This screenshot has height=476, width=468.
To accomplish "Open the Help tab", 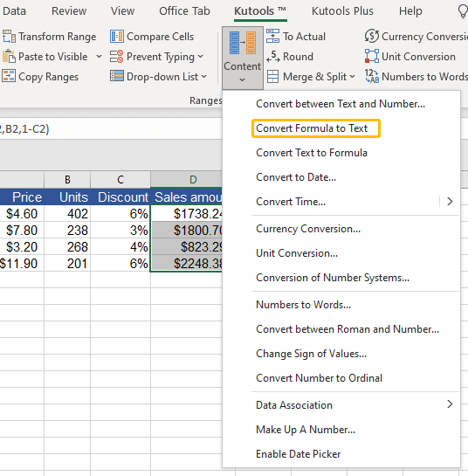I will tap(410, 11).
